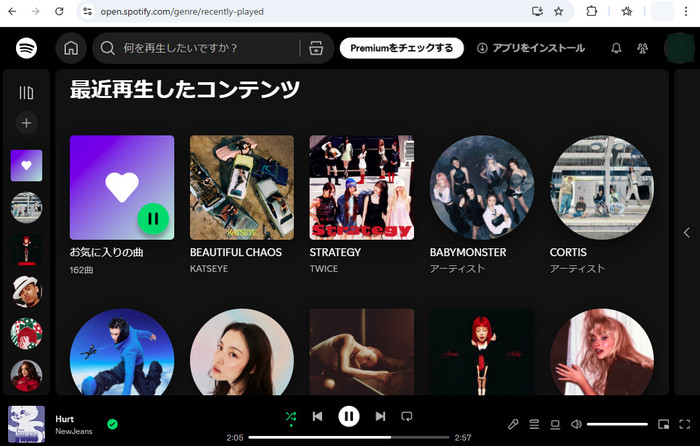Click the Hurt song title
This screenshot has width=700, height=446.
[64, 419]
